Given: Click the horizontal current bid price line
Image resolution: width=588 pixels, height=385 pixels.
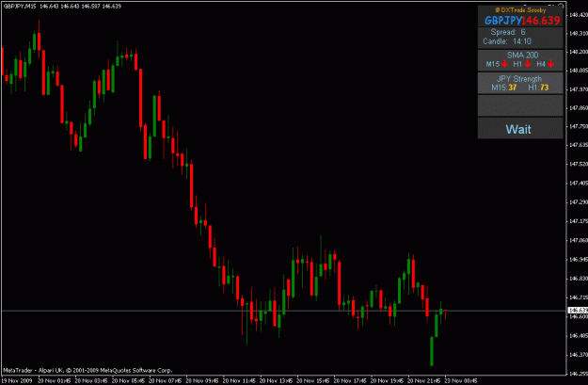Looking at the screenshot, I should pos(284,311).
